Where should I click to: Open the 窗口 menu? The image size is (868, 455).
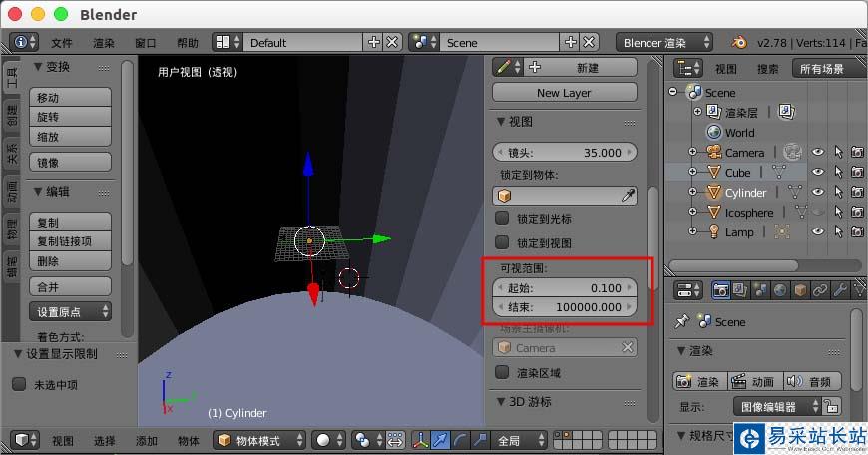[145, 43]
